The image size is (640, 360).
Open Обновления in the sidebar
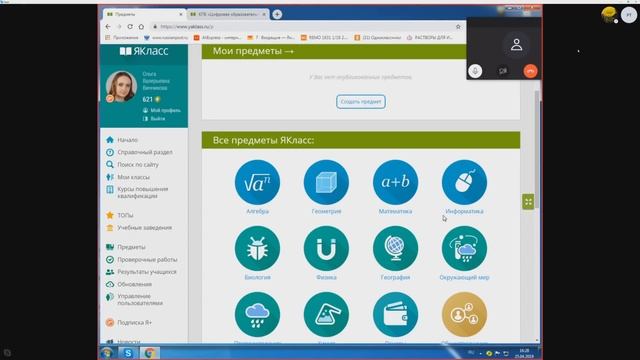coord(129,284)
